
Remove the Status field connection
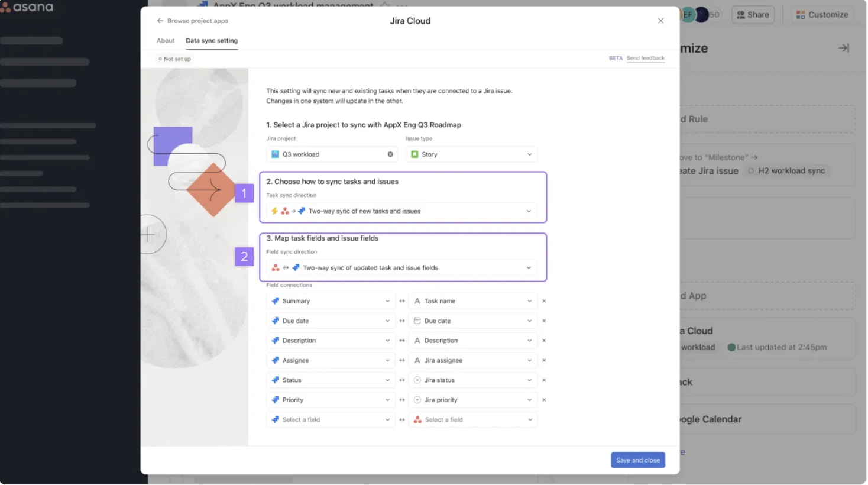pyautogui.click(x=544, y=380)
